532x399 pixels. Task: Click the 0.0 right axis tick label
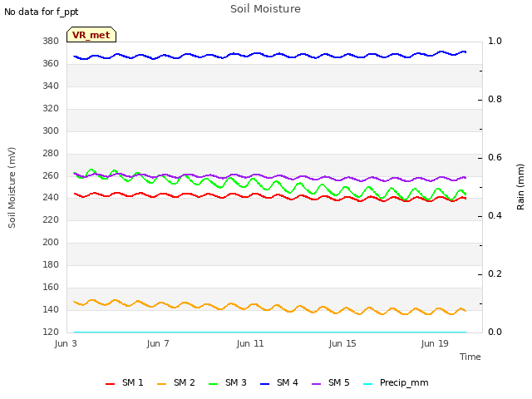(x=495, y=332)
